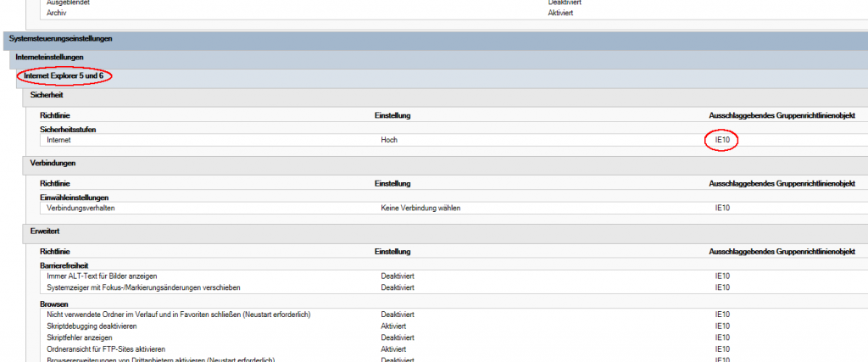Click Ausschlaggebendes Gruppenrichtlinienobjekt header under Erweitert
Image resolution: width=868 pixels, height=362 pixels.
tap(782, 252)
